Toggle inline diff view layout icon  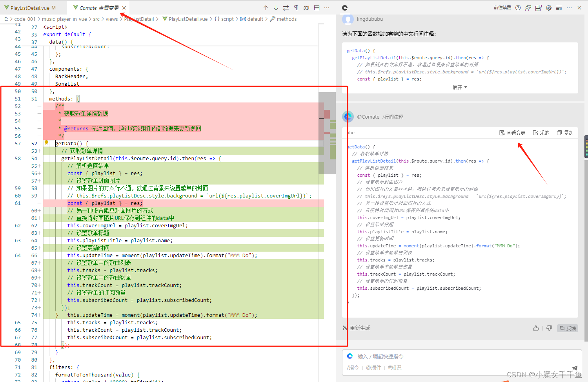[x=317, y=8]
